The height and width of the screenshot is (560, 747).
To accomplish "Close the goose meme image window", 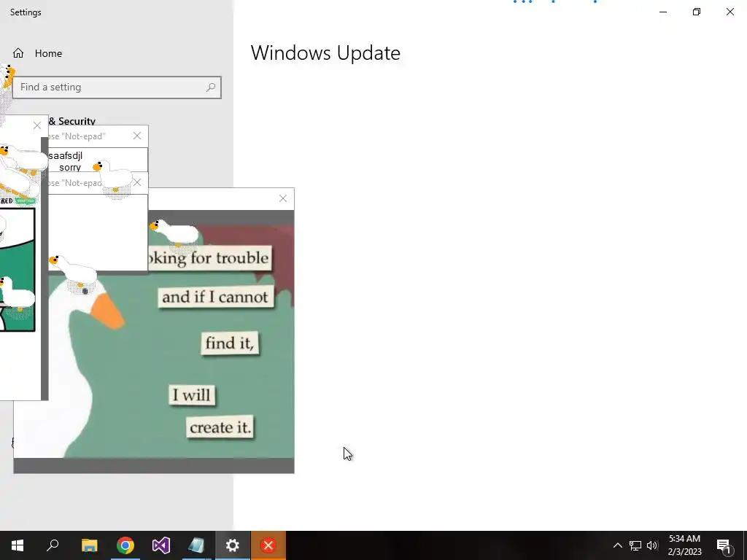I will coord(283,198).
